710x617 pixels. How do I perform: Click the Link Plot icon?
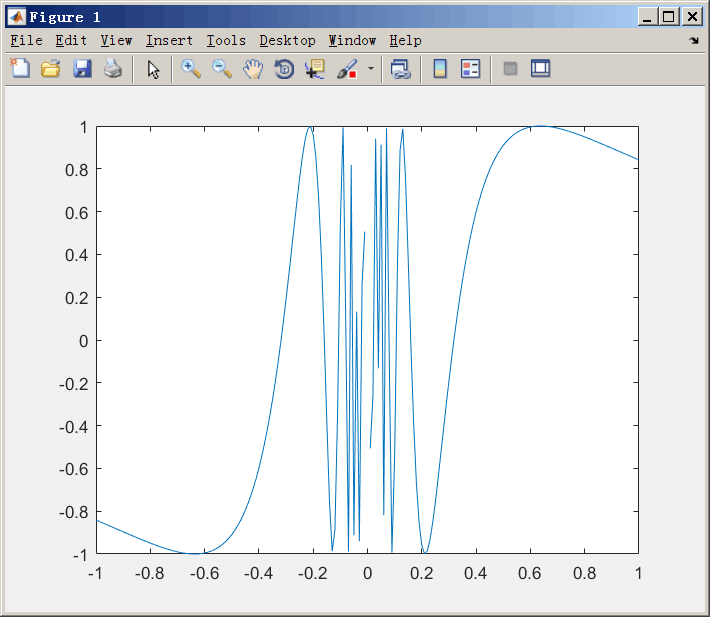(400, 69)
